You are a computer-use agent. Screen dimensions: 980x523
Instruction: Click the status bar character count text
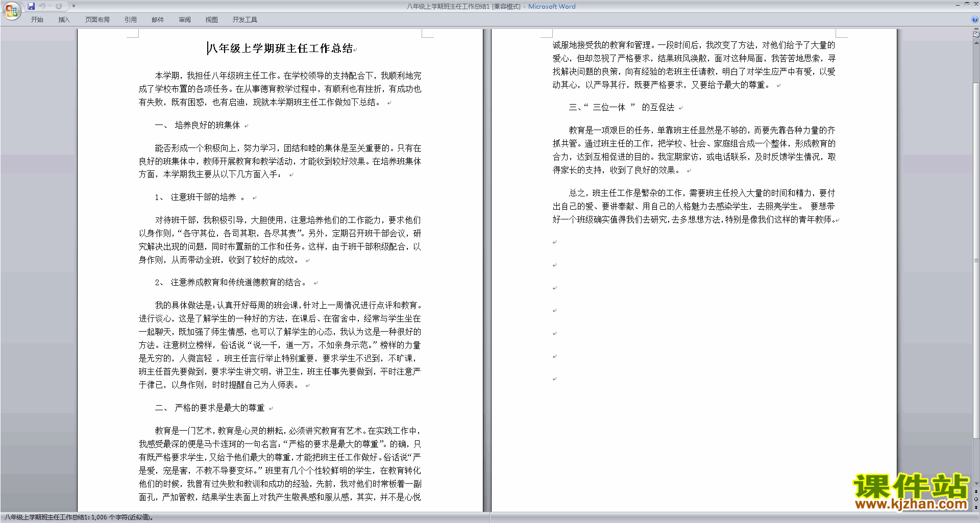[78, 517]
